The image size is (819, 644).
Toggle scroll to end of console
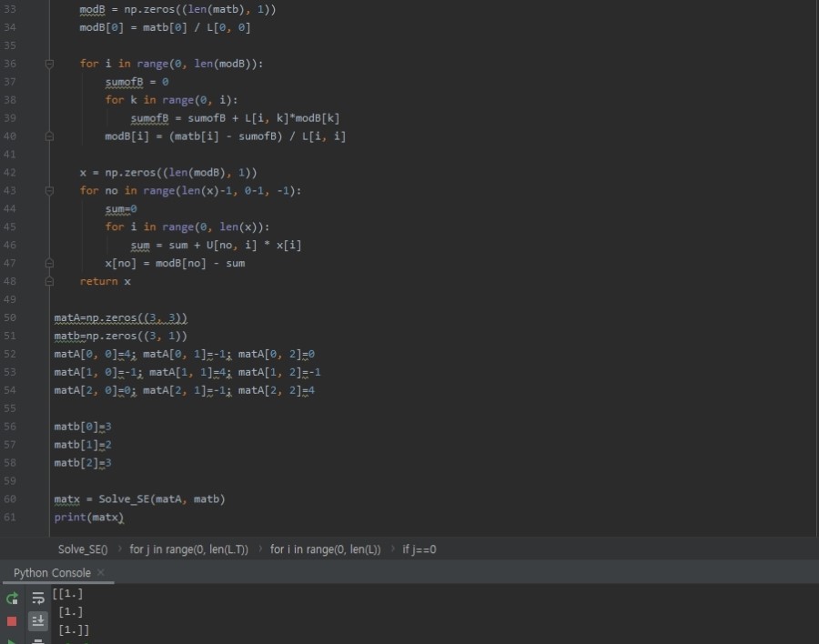coord(38,621)
